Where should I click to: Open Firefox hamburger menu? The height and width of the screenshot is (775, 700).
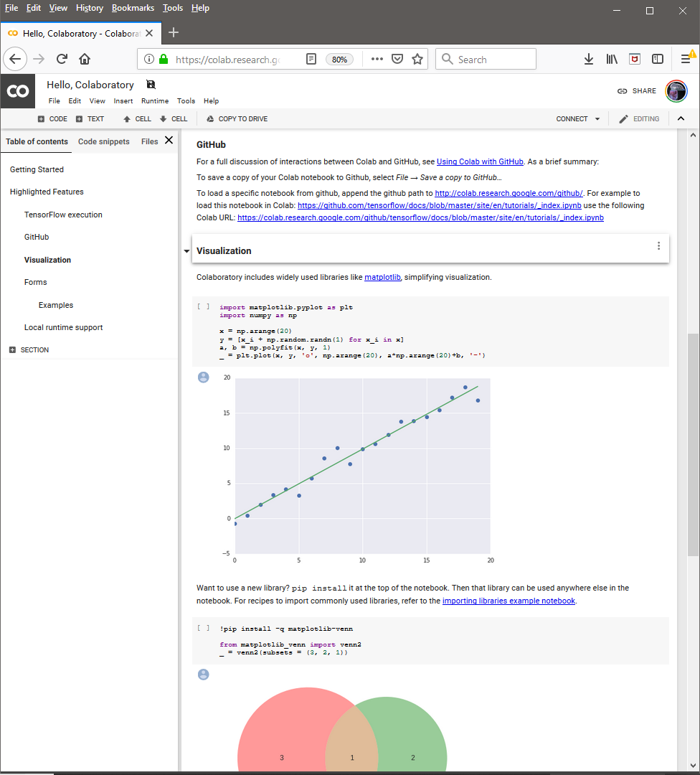(686, 60)
